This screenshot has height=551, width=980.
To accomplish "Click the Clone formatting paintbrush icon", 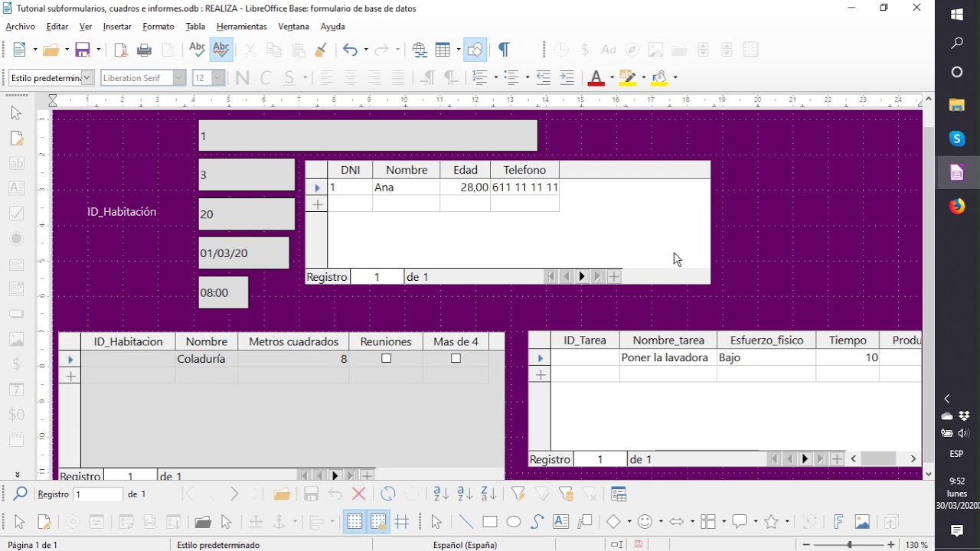I will pos(321,51).
